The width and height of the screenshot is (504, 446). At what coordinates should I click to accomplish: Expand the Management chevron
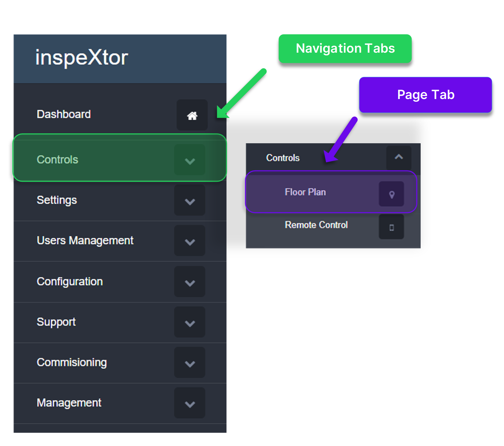point(190,403)
